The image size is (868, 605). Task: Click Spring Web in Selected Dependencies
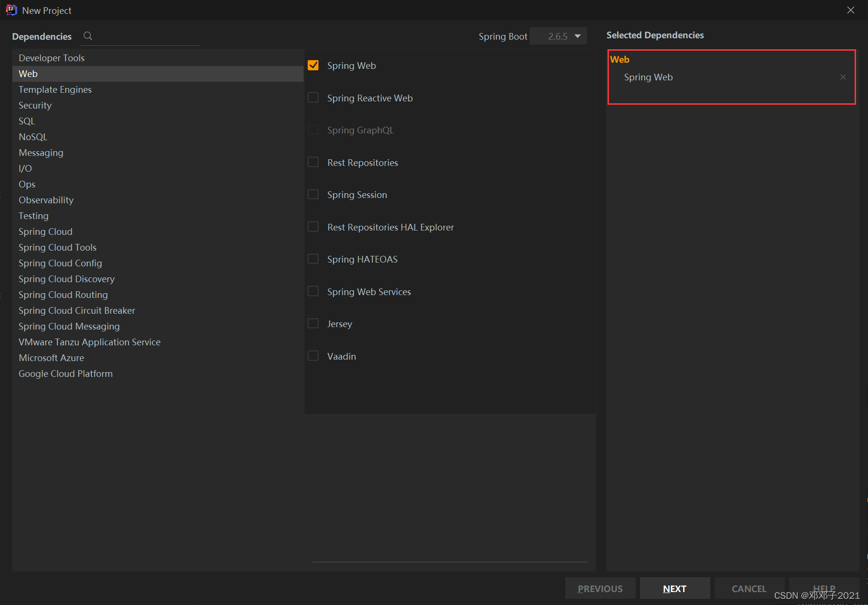click(648, 77)
